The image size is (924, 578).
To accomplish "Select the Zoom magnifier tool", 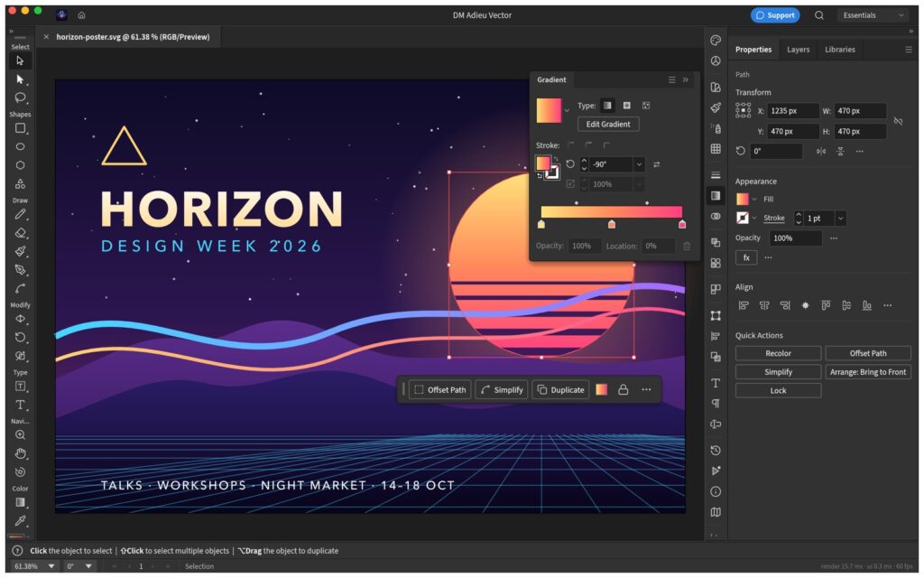I will coord(20,435).
